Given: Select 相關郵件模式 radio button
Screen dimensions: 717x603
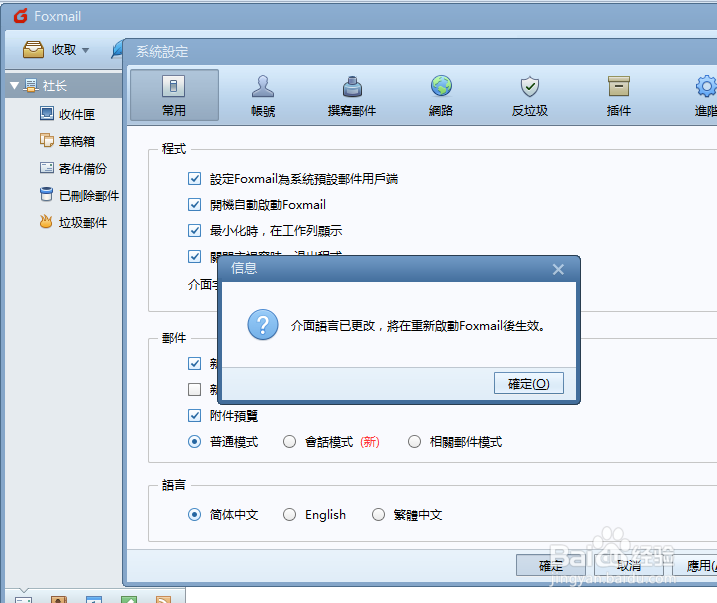Looking at the screenshot, I should point(414,442).
